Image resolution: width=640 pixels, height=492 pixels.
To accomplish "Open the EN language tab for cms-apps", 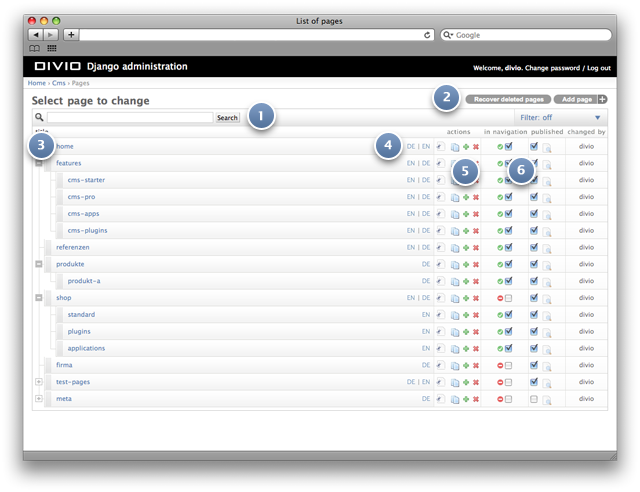I will click(x=411, y=214).
